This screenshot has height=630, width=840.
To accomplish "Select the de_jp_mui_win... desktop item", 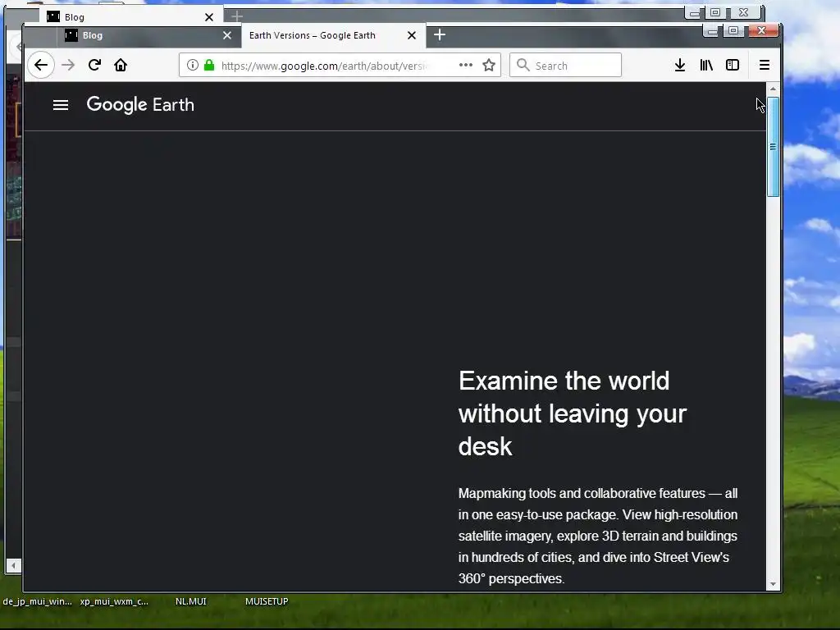I will pos(37,601).
